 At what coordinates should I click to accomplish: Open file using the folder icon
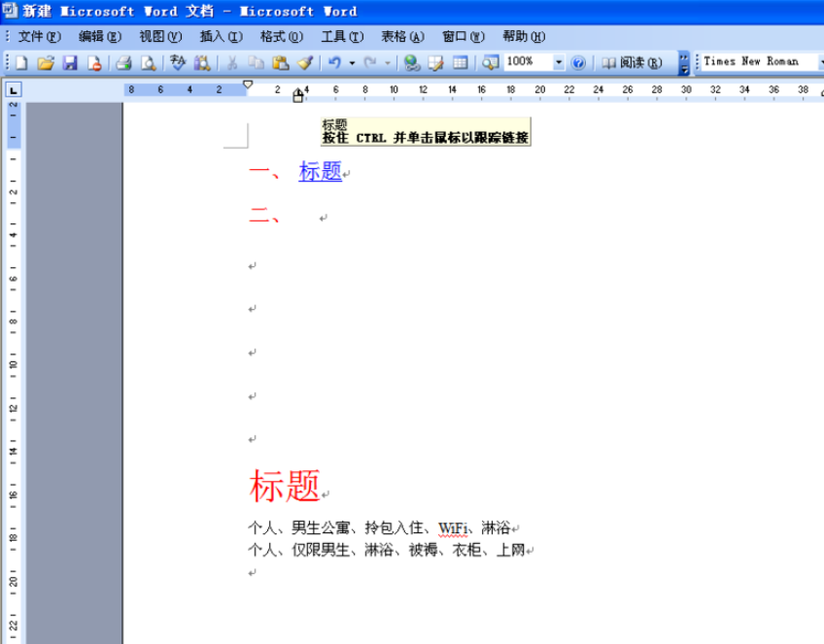tap(46, 63)
